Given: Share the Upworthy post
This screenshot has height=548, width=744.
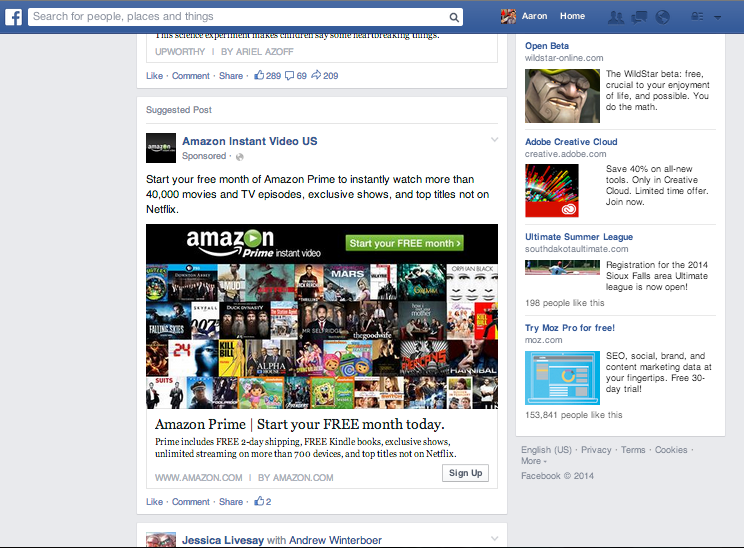Looking at the screenshot, I should pyautogui.click(x=231, y=76).
